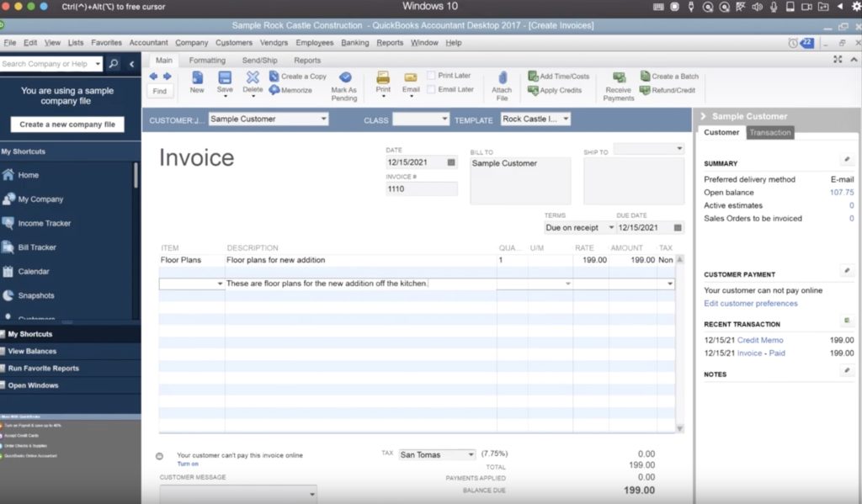The image size is (862, 504).
Task: Open Calendar shortcut
Action: pyautogui.click(x=26, y=272)
